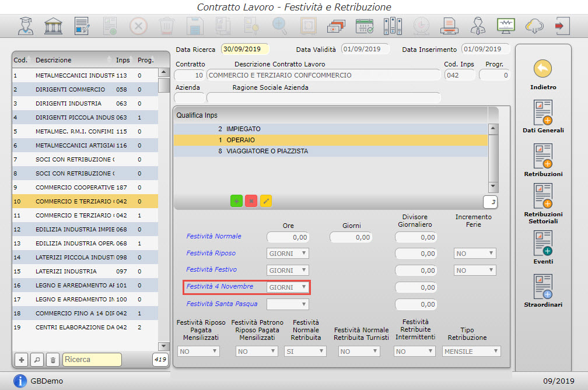The height and width of the screenshot is (390, 588).
Task: Open the Festività Festivo GIORNI dropdown
Action: [x=288, y=270]
